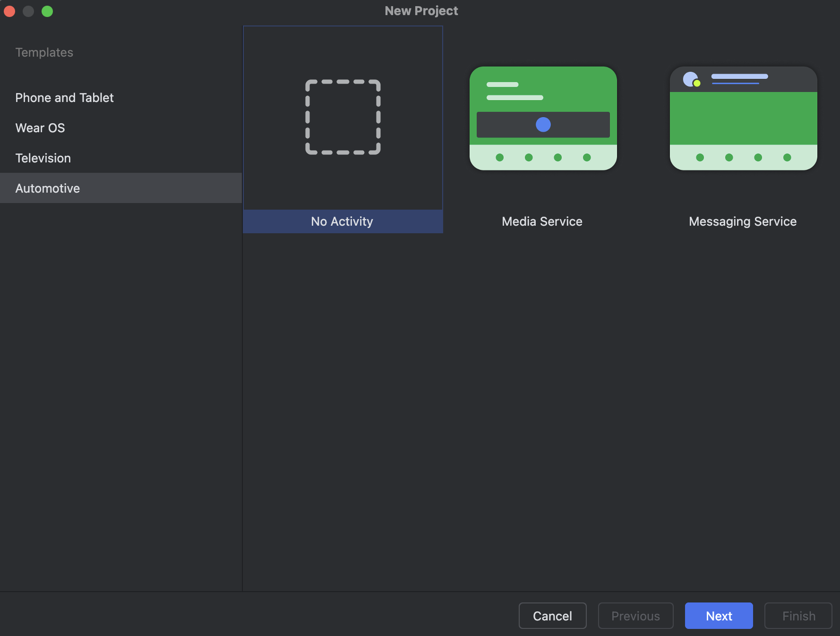Click the No Activity label
Image resolution: width=840 pixels, height=636 pixels.
[342, 221]
